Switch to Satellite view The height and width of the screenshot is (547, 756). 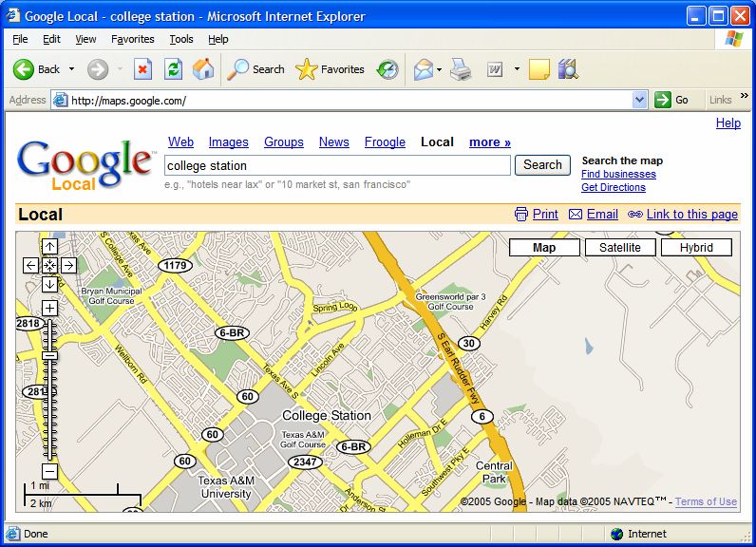click(620, 248)
